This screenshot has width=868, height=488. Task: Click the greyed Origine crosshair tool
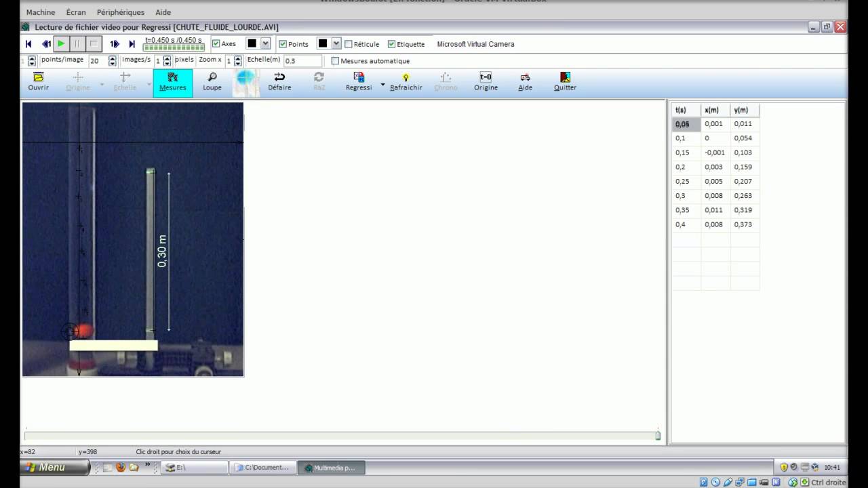[78, 82]
